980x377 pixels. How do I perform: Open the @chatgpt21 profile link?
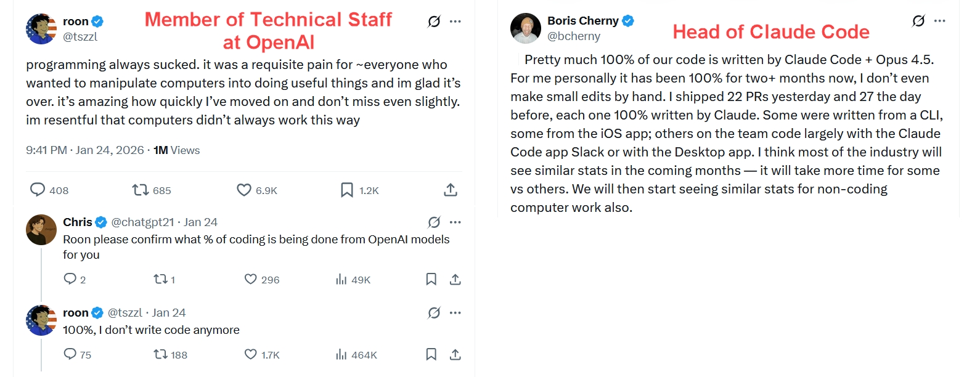(142, 222)
